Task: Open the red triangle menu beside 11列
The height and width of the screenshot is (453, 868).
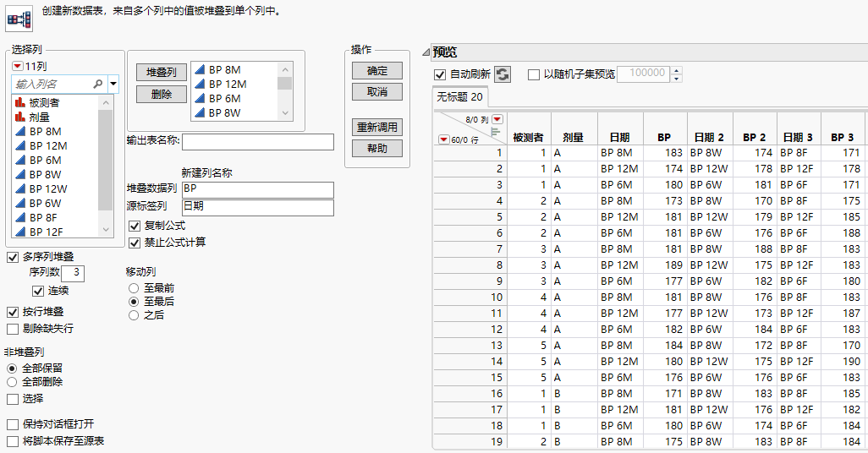Action: tap(17, 67)
